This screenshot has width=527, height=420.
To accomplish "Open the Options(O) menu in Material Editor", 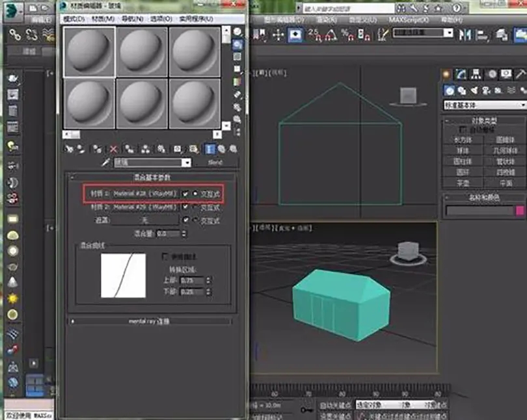I will click(161, 19).
